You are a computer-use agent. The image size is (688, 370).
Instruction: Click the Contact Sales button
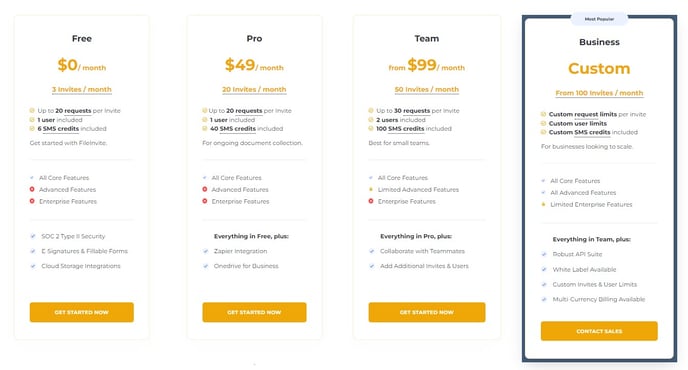coord(599,331)
